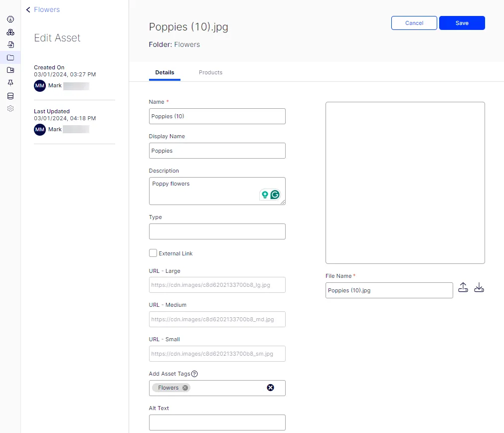This screenshot has width=504, height=433.
Task: Click the Name input field
Action: pos(217,116)
